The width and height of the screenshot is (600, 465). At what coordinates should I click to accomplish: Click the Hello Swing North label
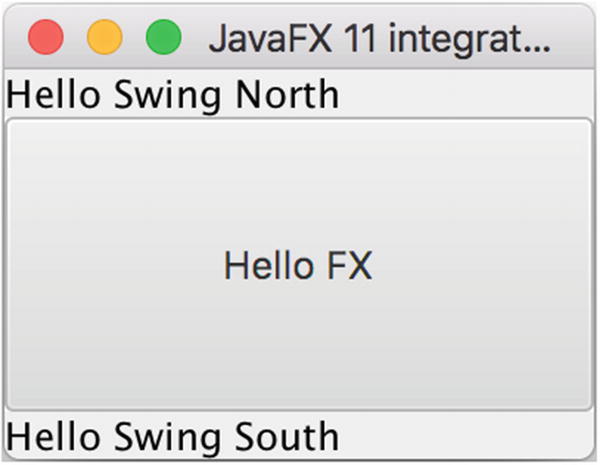tap(172, 96)
